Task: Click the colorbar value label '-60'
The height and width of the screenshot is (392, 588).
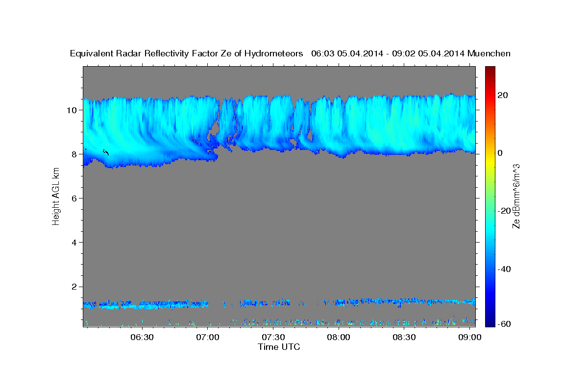Action: (x=505, y=324)
